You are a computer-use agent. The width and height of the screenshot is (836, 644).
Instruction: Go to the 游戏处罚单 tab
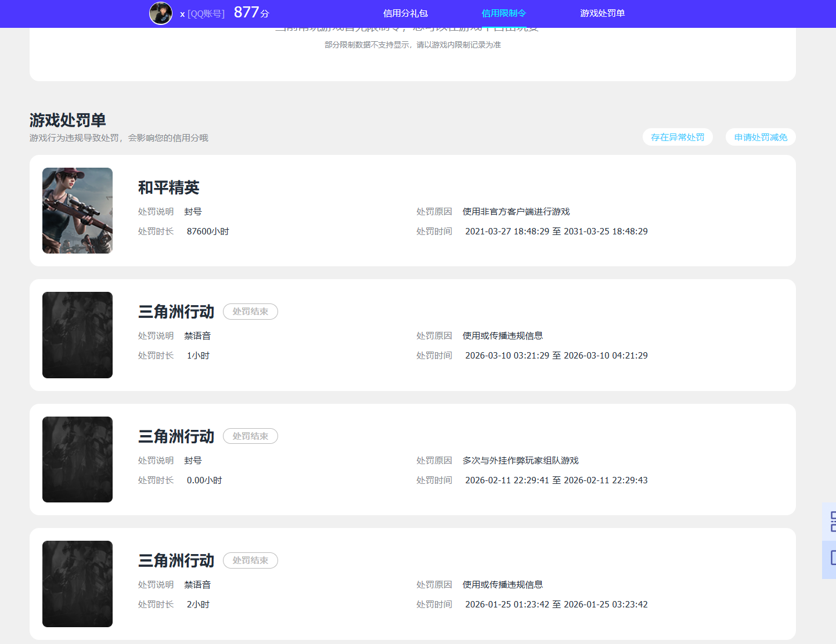tap(602, 13)
